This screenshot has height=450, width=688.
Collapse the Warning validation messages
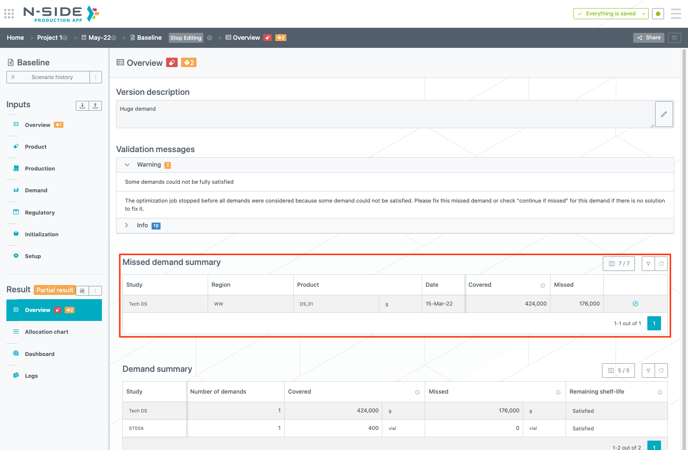pyautogui.click(x=127, y=165)
